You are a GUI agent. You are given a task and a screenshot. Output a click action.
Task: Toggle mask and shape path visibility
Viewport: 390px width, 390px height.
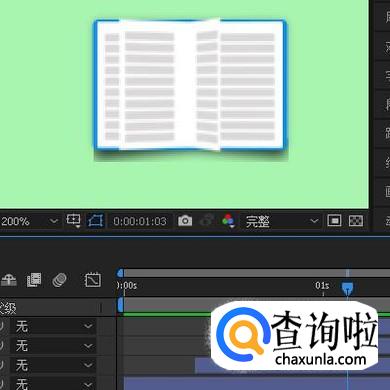96,221
